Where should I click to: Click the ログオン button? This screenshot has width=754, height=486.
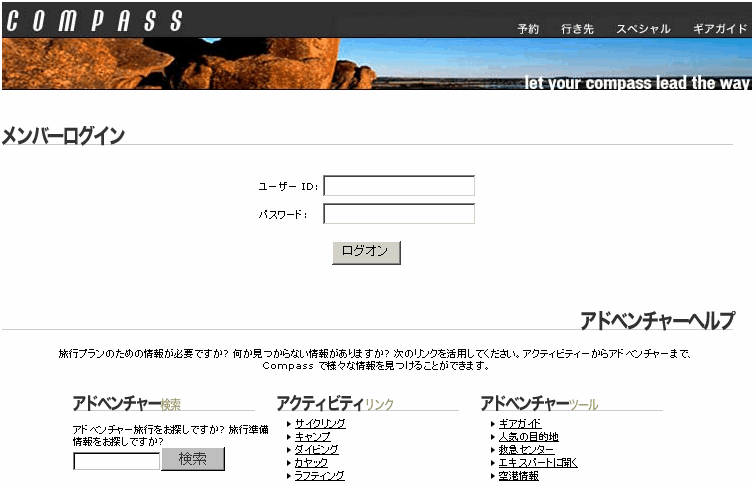pyautogui.click(x=366, y=252)
